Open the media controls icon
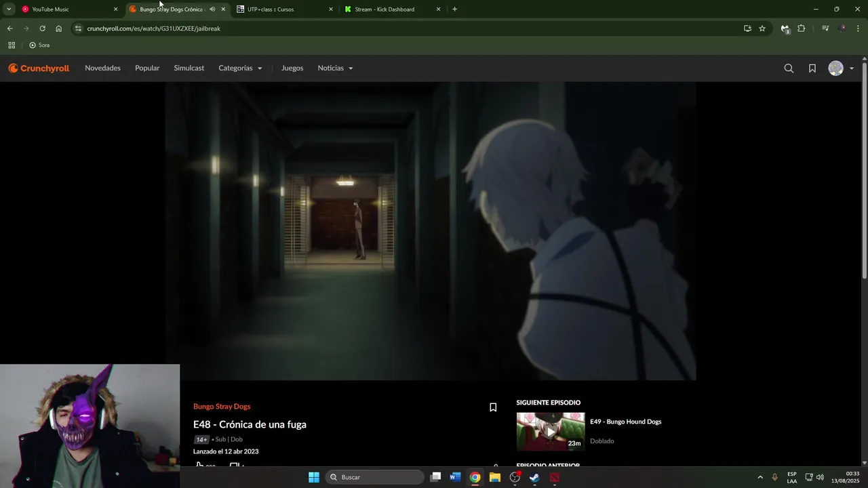This screenshot has width=868, height=488. pos(825,28)
